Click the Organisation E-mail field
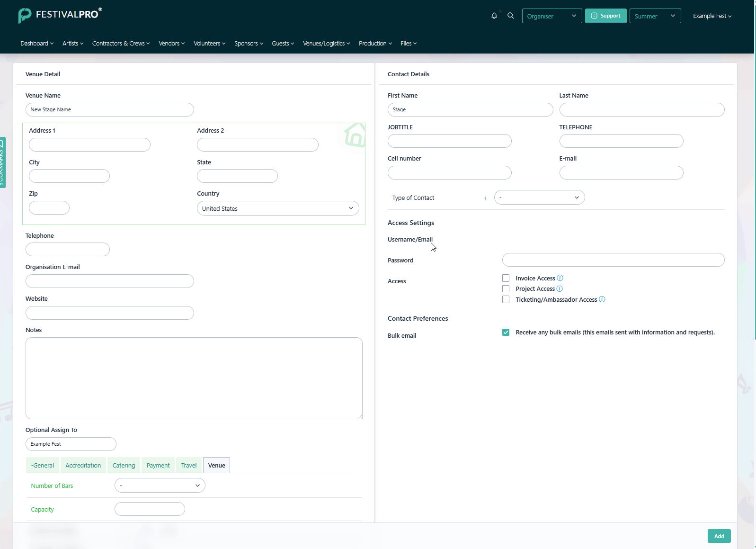 tap(110, 281)
